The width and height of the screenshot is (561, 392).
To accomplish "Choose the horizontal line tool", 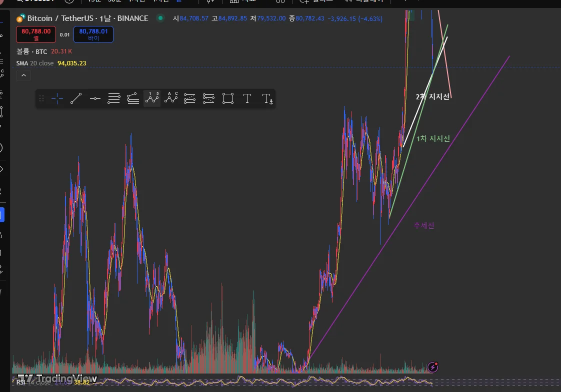I will (x=95, y=98).
